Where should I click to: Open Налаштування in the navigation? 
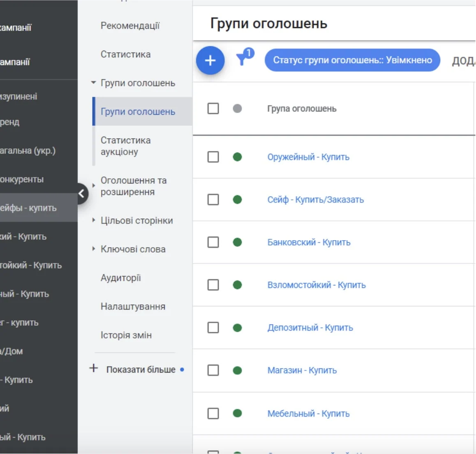[x=133, y=306]
